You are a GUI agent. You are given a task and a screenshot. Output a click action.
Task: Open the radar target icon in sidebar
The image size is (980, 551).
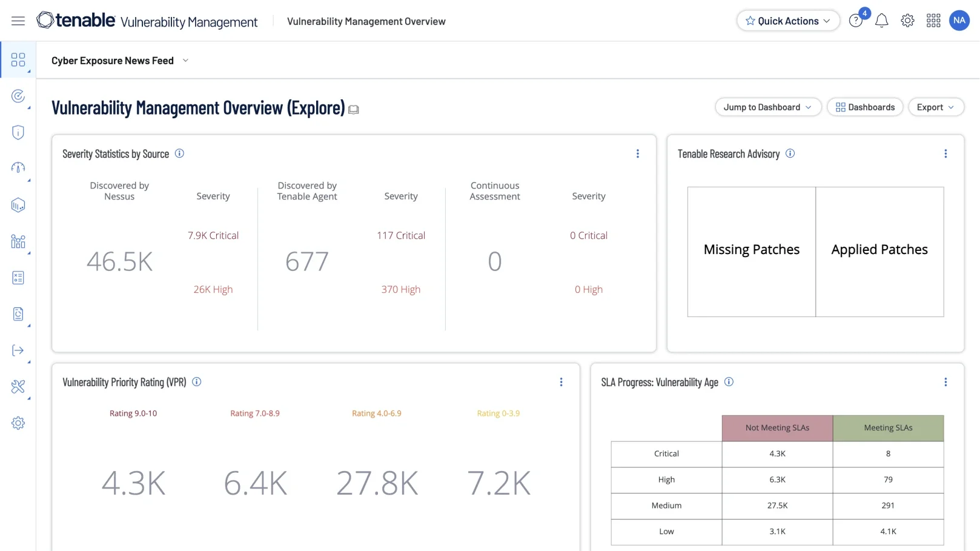[18, 96]
